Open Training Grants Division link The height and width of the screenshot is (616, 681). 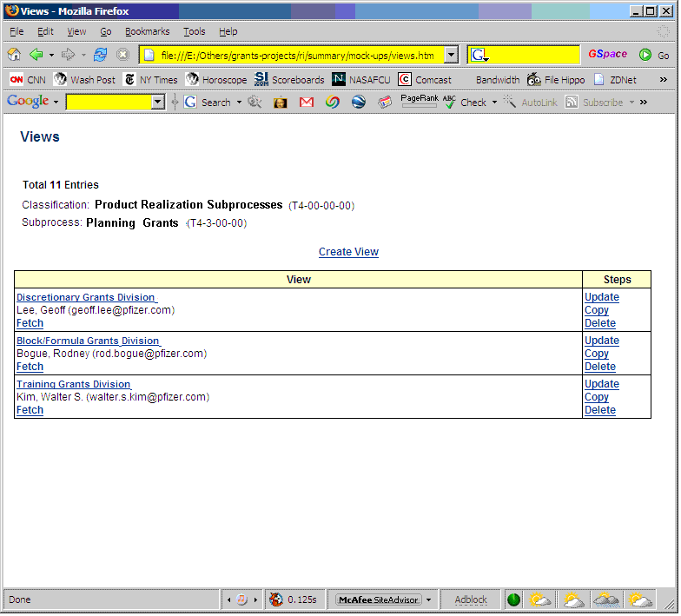(74, 384)
